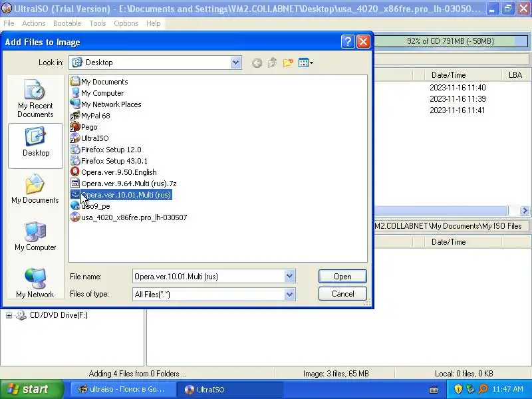Go back using dialog Back arrow icon
The width and height of the screenshot is (532, 399).
pyautogui.click(x=257, y=63)
